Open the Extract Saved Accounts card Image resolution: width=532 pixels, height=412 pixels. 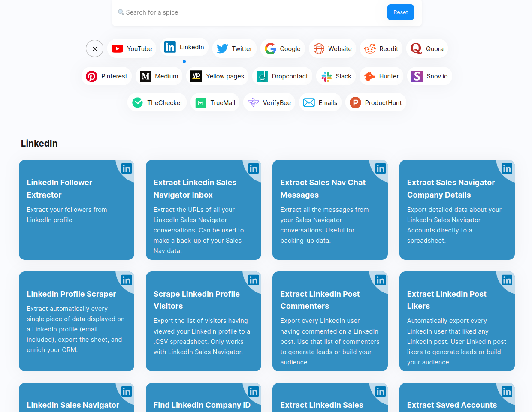(457, 397)
